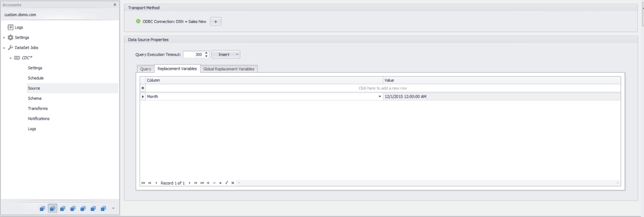
Task: Click 'ODBC Connection: DSN = Sales New' text
Action: (x=174, y=21)
